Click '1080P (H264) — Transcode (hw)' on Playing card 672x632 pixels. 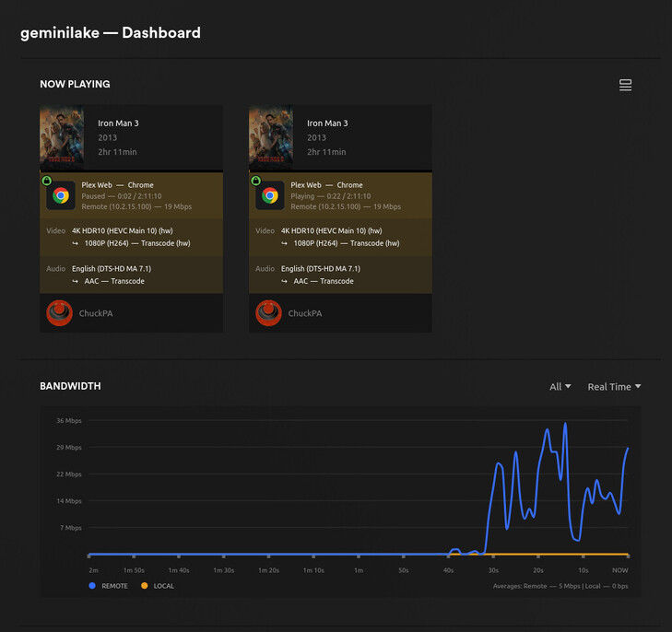(x=347, y=243)
